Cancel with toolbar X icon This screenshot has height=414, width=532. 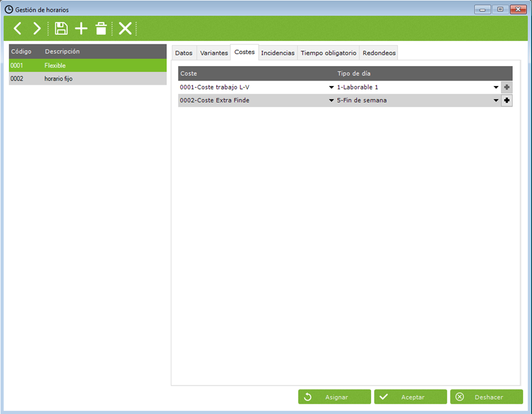point(125,28)
